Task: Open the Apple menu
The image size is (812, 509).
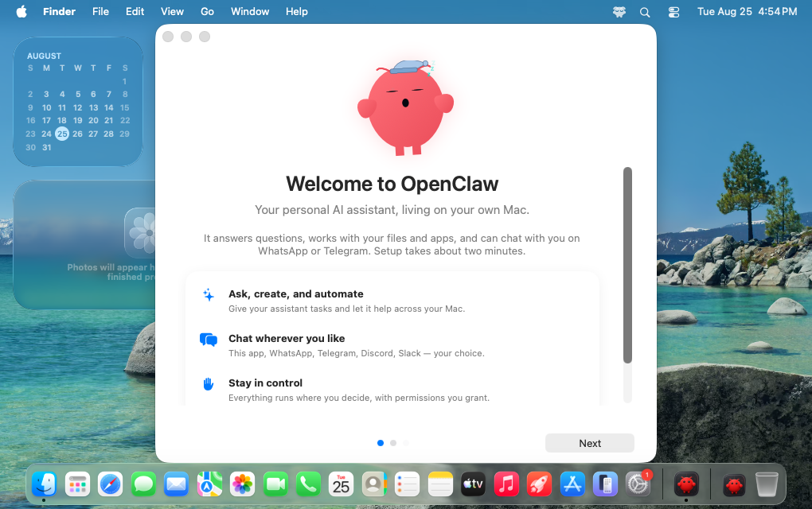Action: coord(21,11)
